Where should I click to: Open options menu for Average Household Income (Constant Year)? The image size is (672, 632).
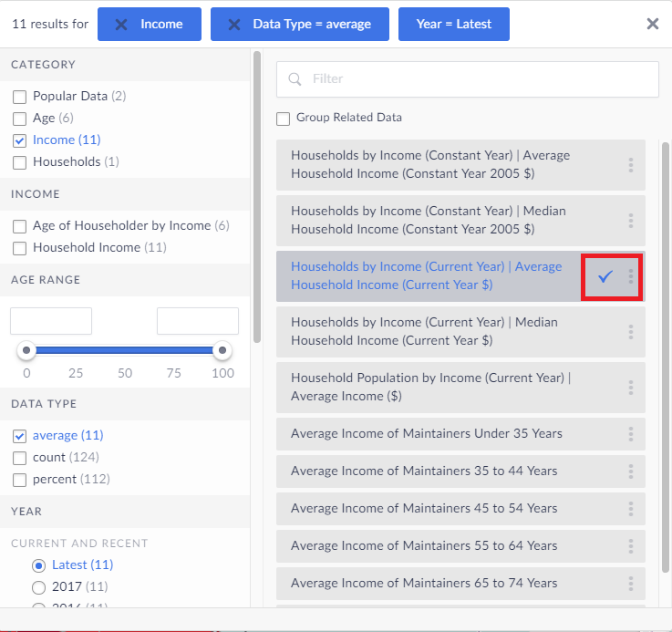coord(630,165)
